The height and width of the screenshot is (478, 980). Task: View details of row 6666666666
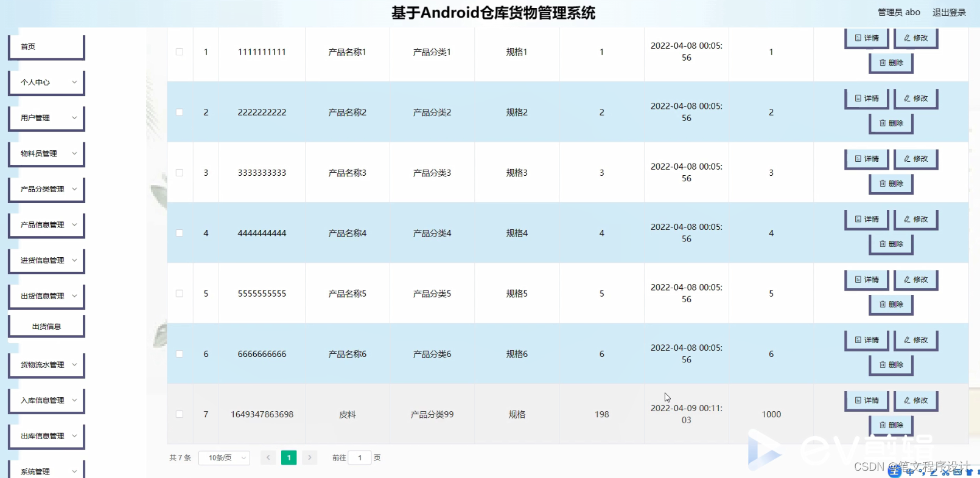point(867,340)
